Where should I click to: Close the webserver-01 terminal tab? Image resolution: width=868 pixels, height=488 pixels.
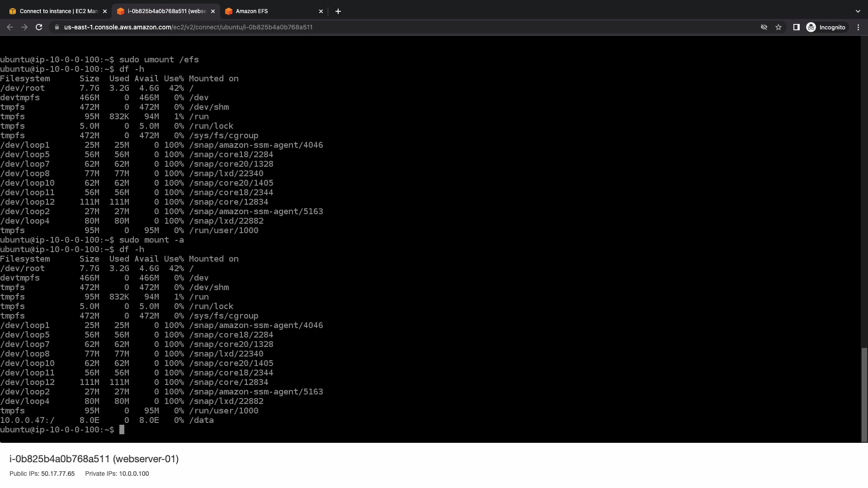point(213,11)
